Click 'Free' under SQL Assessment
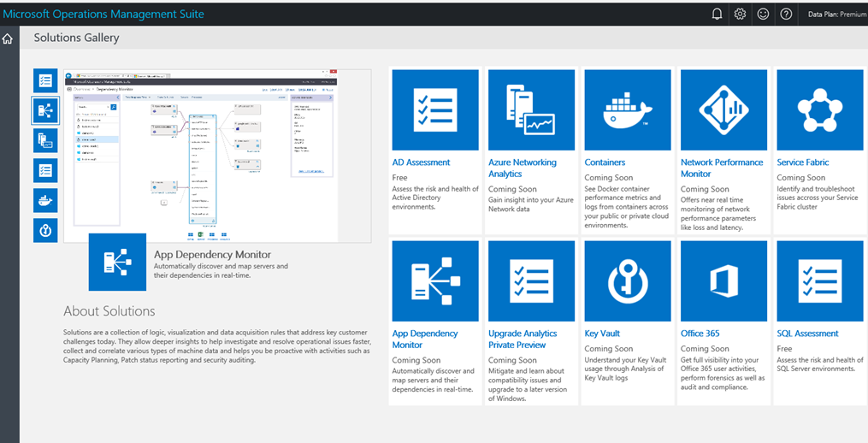The image size is (868, 443). pyautogui.click(x=784, y=349)
